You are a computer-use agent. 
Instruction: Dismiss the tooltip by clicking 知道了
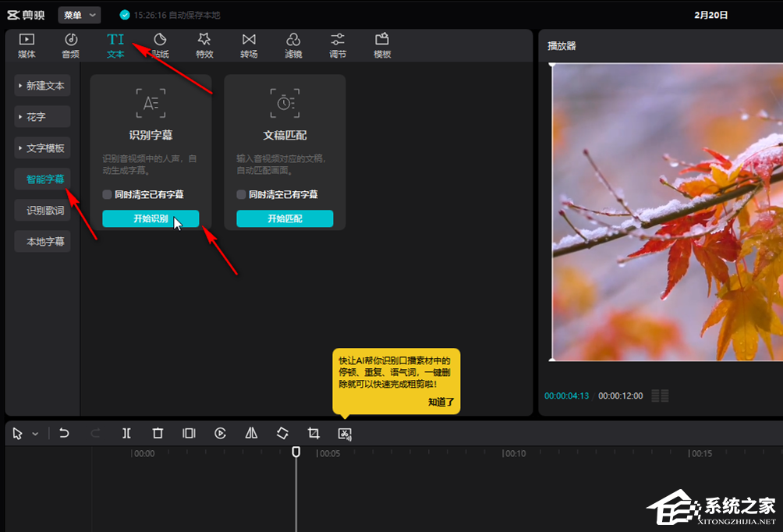(441, 403)
